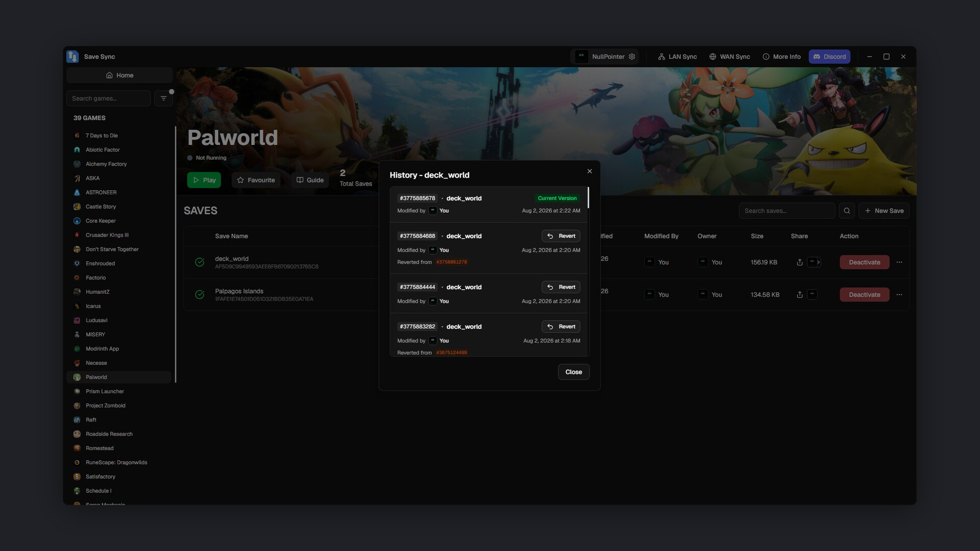Deactivate the deck_world save
The image size is (980, 551).
864,262
